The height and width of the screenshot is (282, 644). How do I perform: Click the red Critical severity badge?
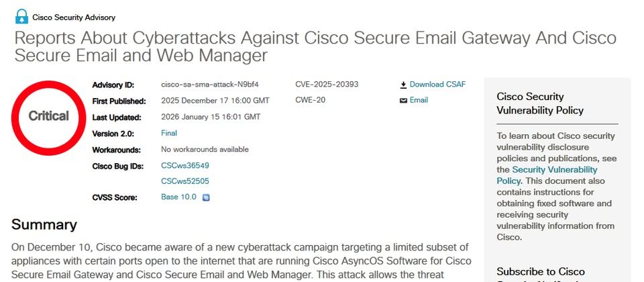[x=48, y=116]
